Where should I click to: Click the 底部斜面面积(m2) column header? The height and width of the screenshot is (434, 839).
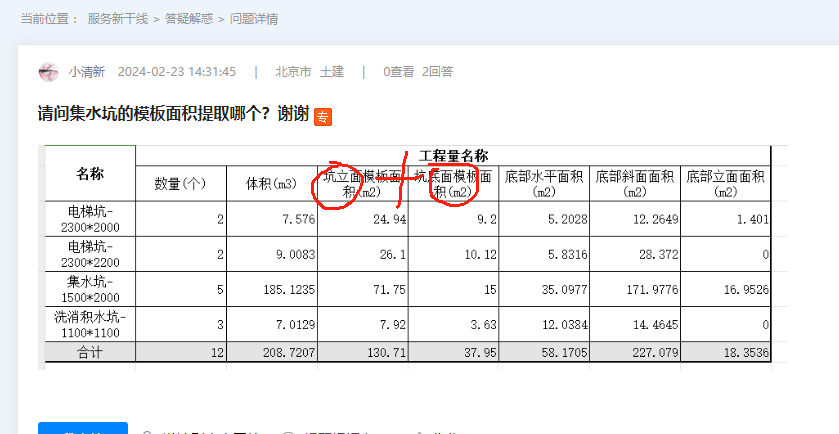coord(635,184)
